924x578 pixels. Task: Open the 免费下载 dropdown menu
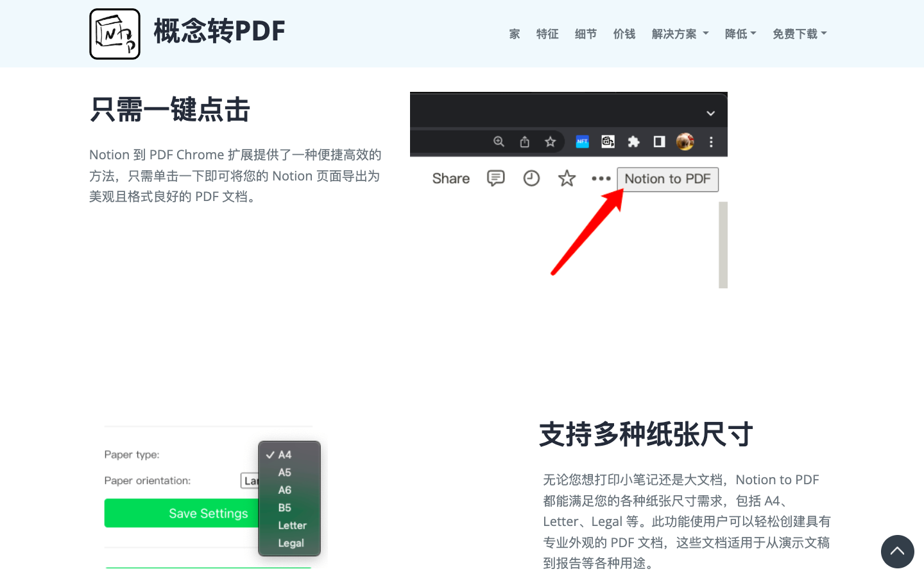800,34
